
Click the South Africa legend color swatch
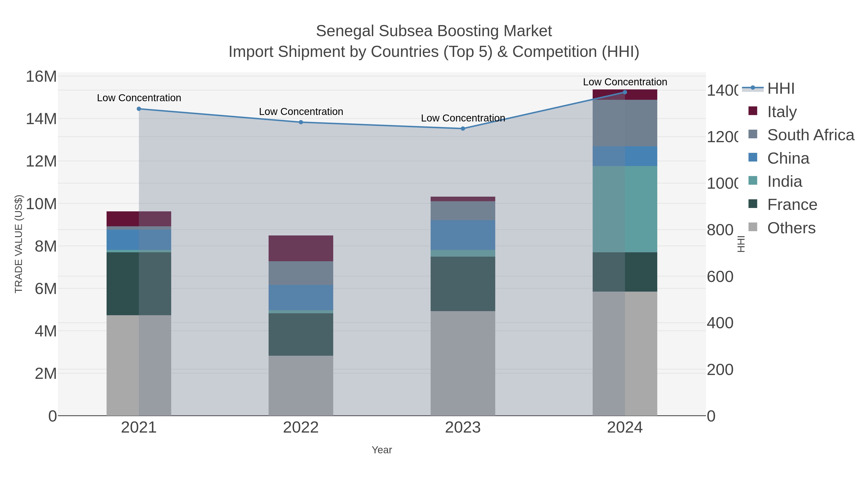click(x=753, y=134)
